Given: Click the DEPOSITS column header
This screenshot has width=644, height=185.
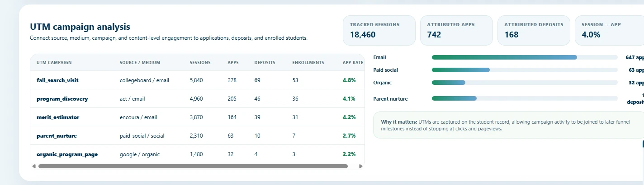Looking at the screenshot, I should pos(265,63).
